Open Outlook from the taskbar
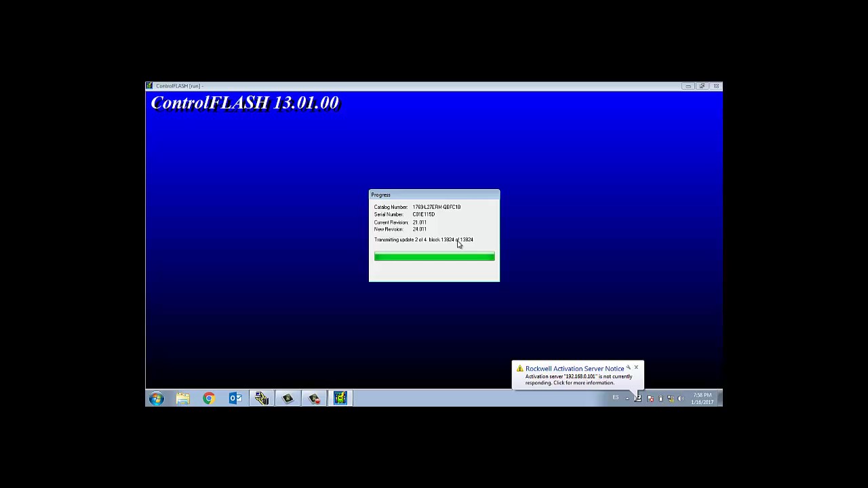868x488 pixels. click(x=235, y=399)
